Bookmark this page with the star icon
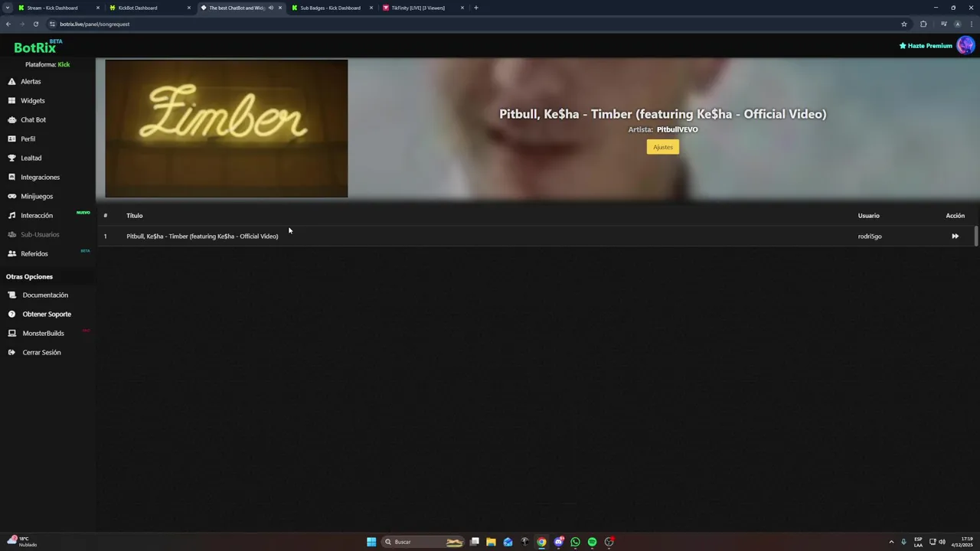This screenshot has width=980, height=551. pyautogui.click(x=904, y=24)
